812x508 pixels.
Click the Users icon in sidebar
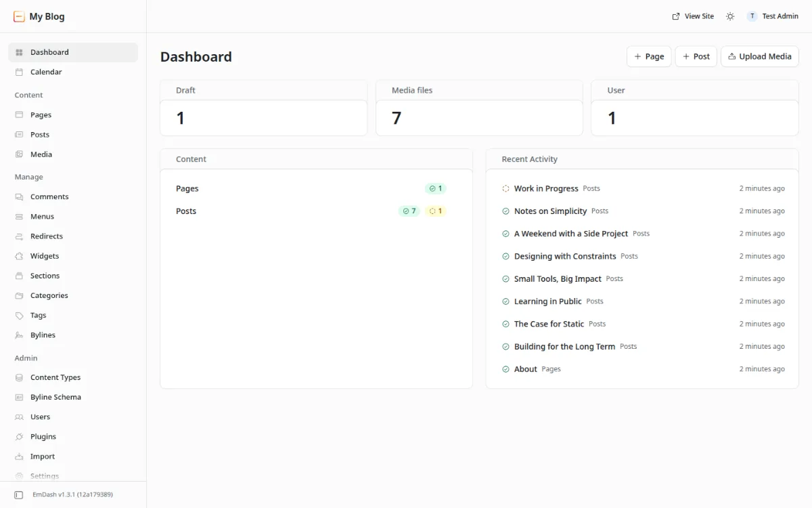click(19, 417)
